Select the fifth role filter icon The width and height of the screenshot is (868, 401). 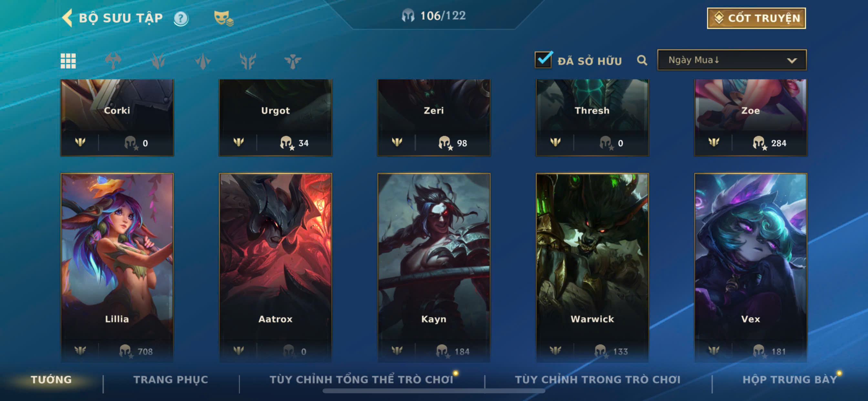click(293, 61)
